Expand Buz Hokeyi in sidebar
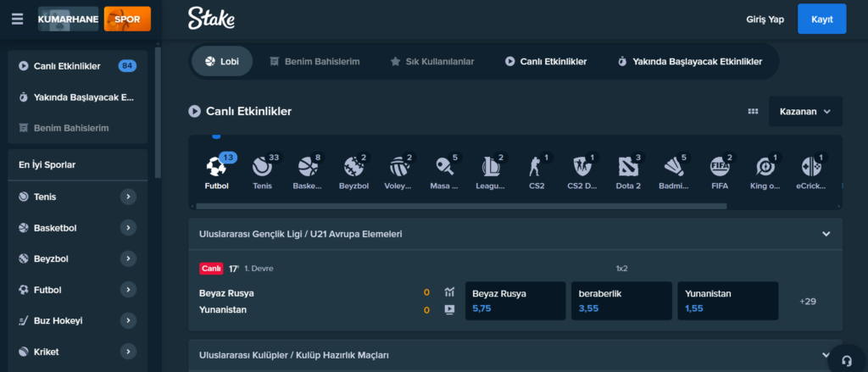Viewport: 868px width, 372px height. coord(129,320)
